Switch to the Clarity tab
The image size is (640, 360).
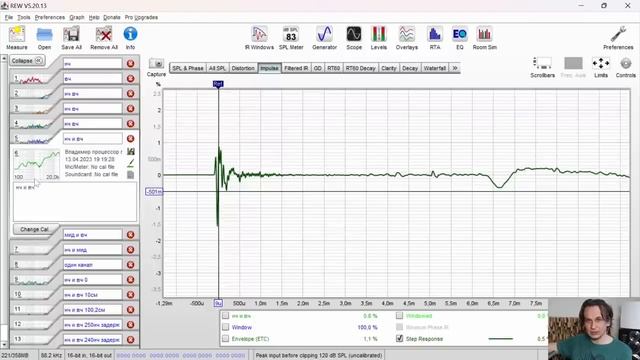389,68
